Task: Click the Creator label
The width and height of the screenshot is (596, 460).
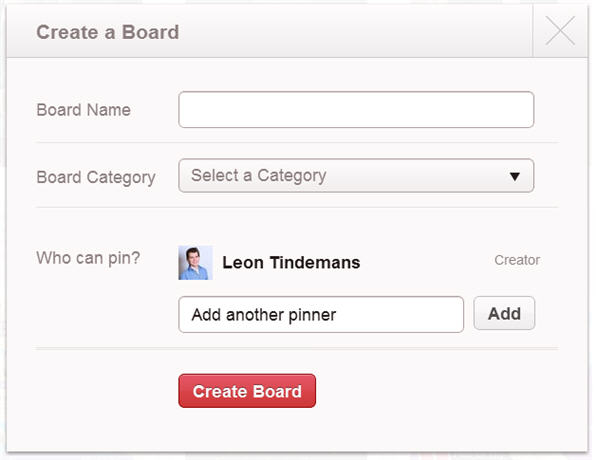Action: (517, 260)
